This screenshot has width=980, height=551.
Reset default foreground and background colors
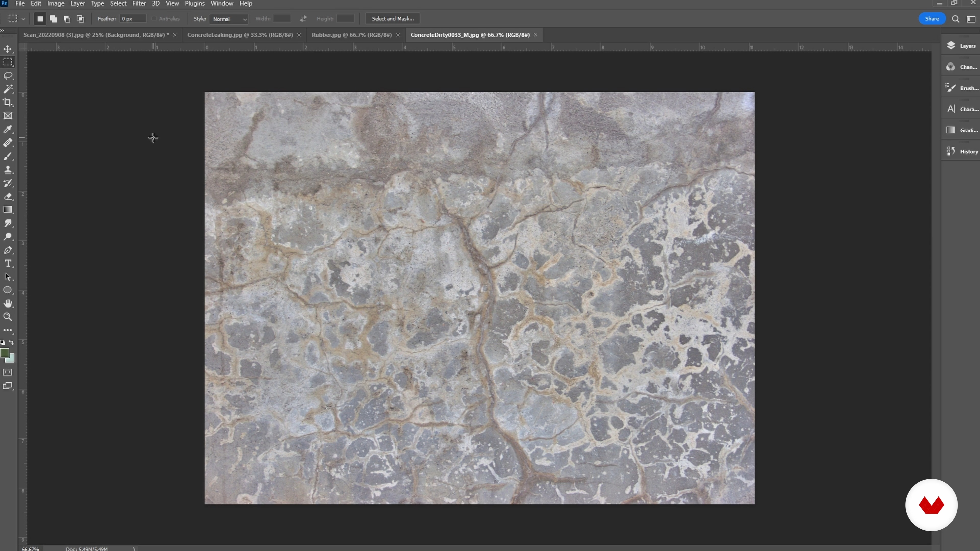pyautogui.click(x=3, y=343)
